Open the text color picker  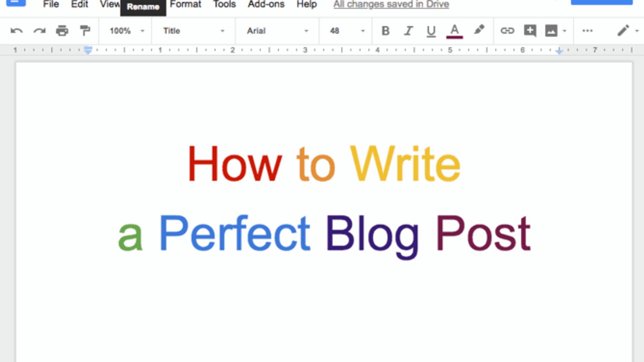[454, 31]
